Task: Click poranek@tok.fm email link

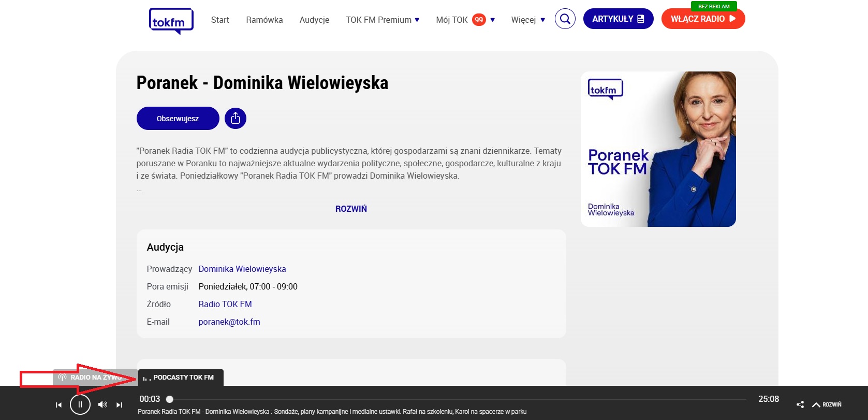Action: click(x=229, y=322)
